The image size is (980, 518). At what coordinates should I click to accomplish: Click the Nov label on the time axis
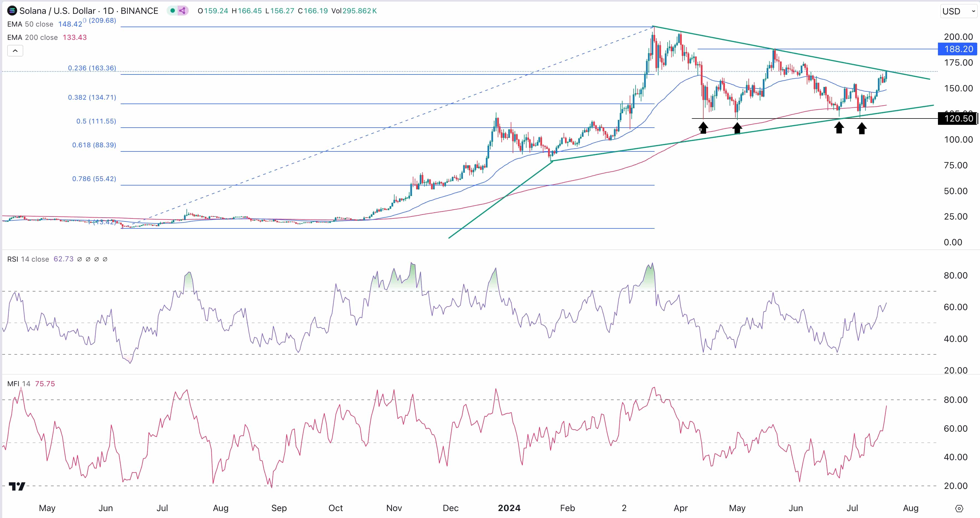394,508
